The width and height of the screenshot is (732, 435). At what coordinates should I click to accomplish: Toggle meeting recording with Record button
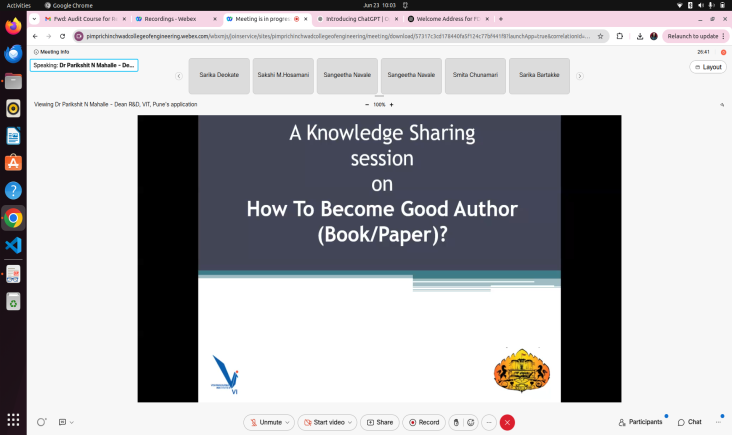coord(423,422)
